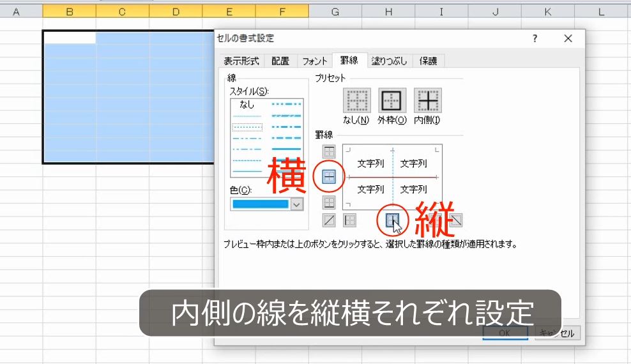Select the thin solid line style

pos(247,171)
